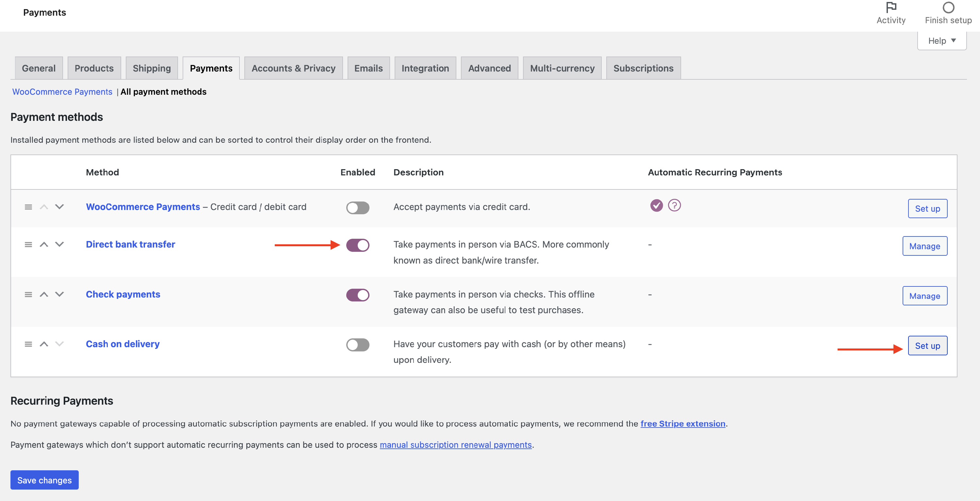Open the Activity flag icon
Viewport: 980px width, 501px height.
click(x=891, y=8)
